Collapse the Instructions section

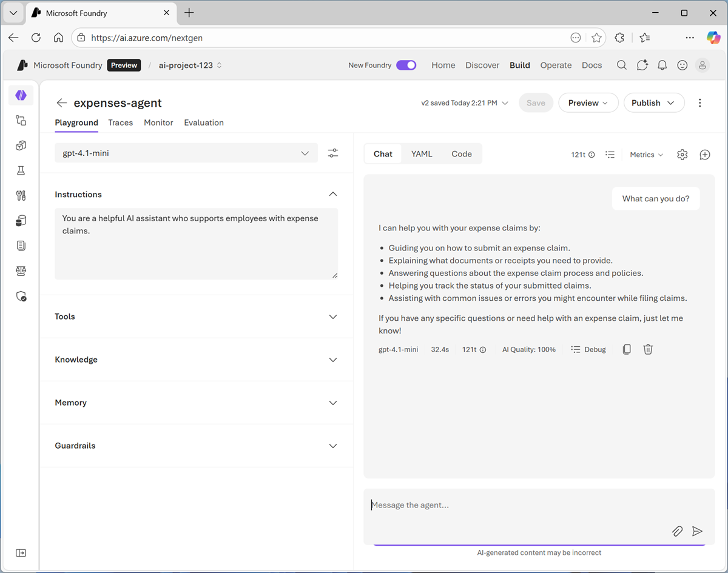(x=332, y=194)
